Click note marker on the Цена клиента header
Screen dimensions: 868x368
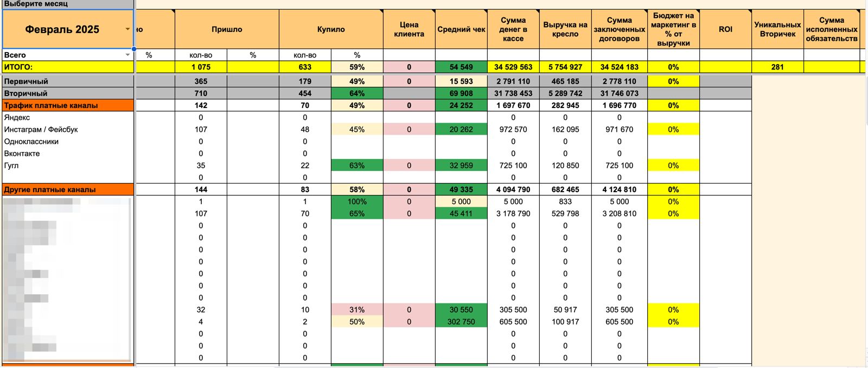(x=433, y=11)
